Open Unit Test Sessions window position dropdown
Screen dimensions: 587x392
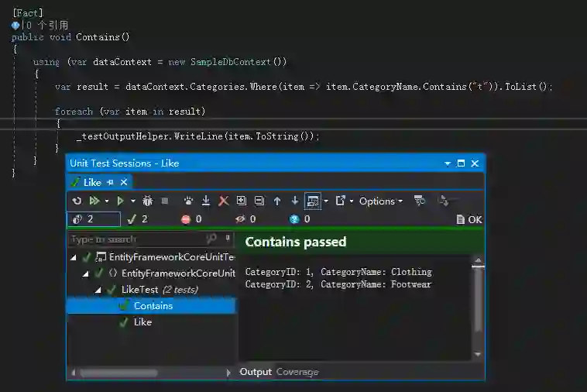click(x=448, y=163)
